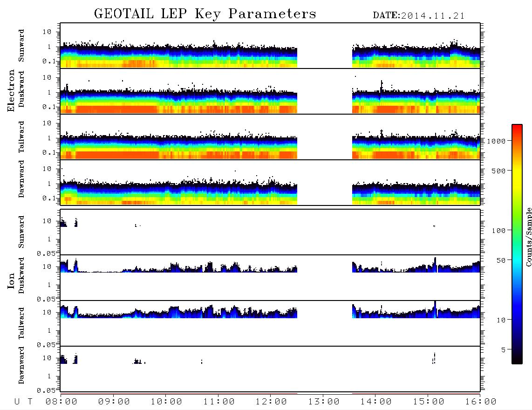Image resolution: width=532 pixels, height=410 pixels.
Task: Click the 0.05 tick of Ion Dawnward panel
Action: pyautogui.click(x=46, y=390)
